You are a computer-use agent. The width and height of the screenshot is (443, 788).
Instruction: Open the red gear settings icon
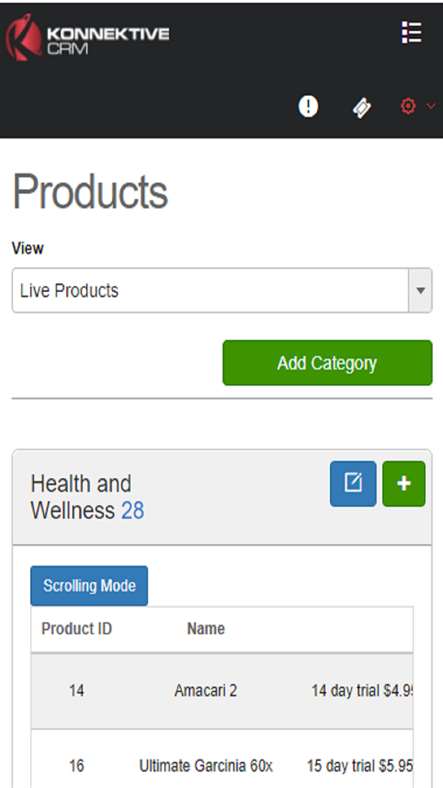pyautogui.click(x=408, y=107)
